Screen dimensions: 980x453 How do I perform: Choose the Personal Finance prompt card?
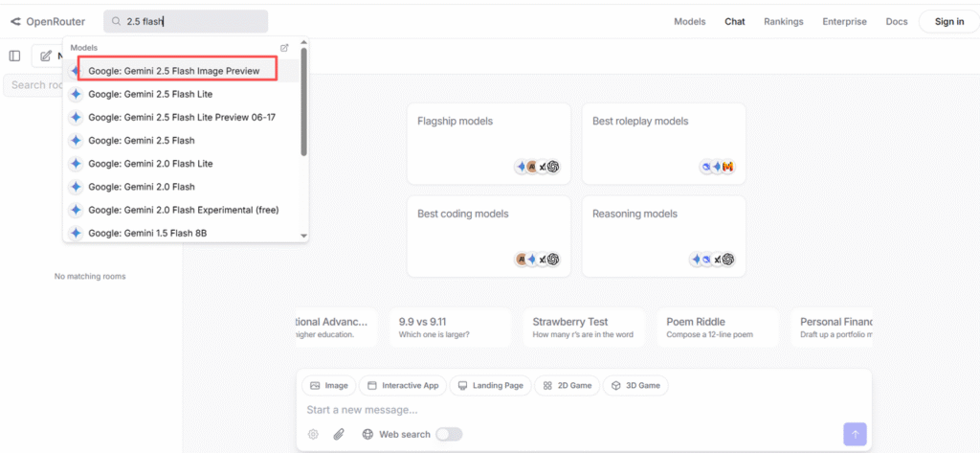832,328
